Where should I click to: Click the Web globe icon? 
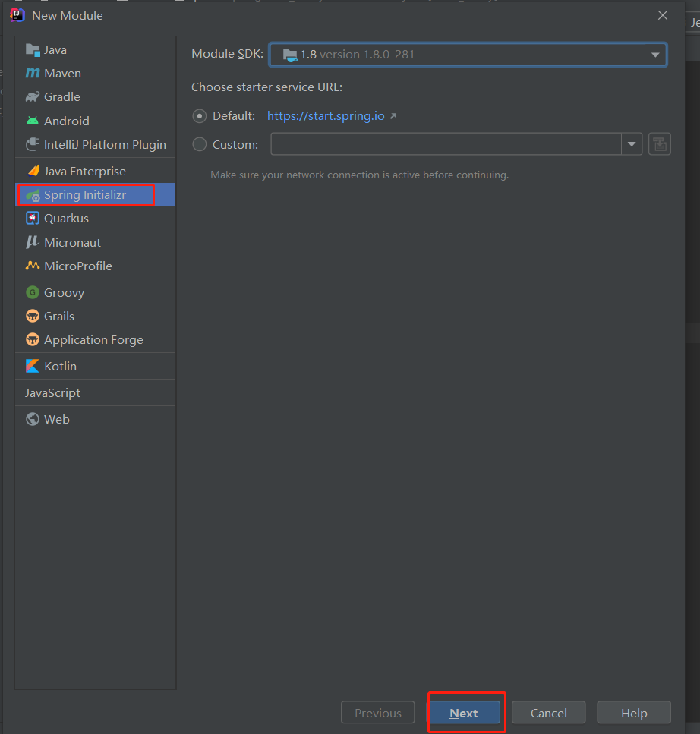33,419
